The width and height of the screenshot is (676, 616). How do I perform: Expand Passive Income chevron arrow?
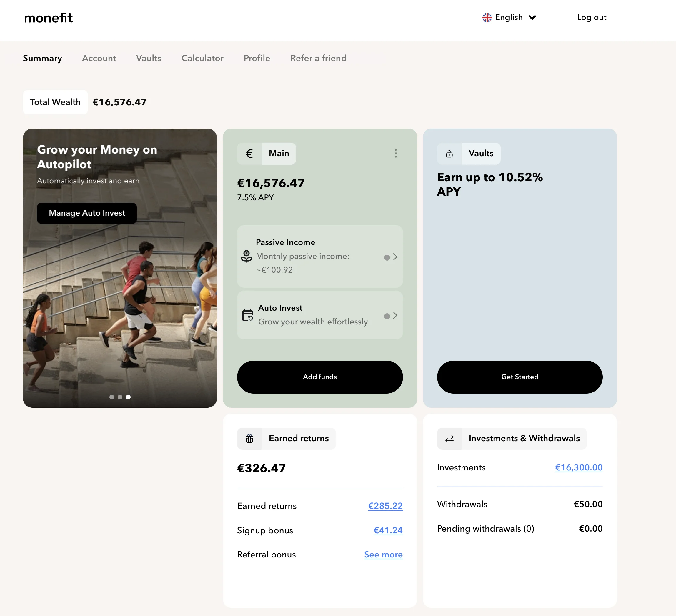395,257
